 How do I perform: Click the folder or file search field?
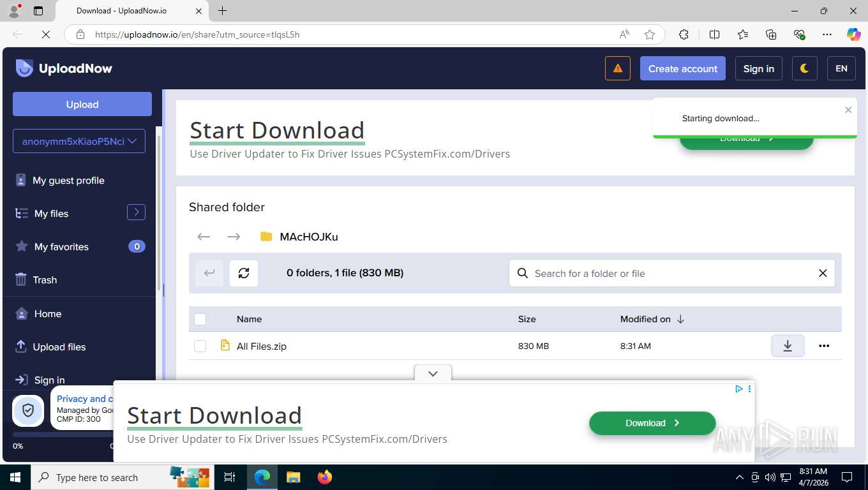click(x=671, y=273)
